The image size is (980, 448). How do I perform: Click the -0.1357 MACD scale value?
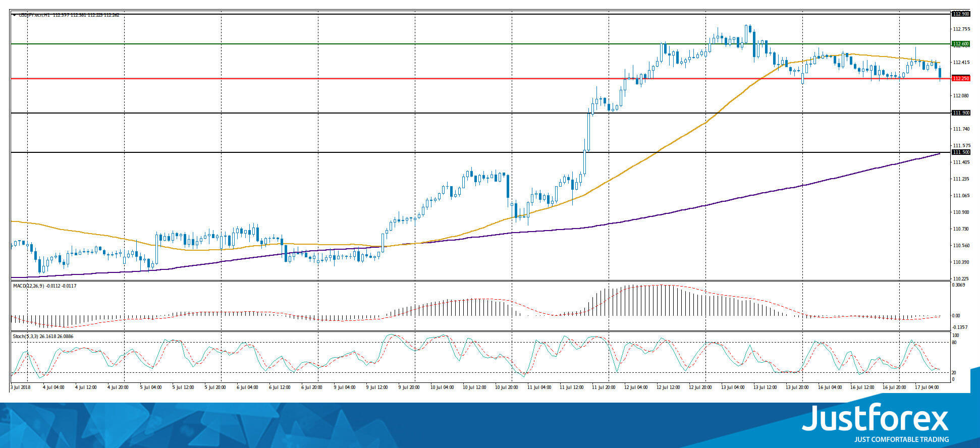click(959, 327)
